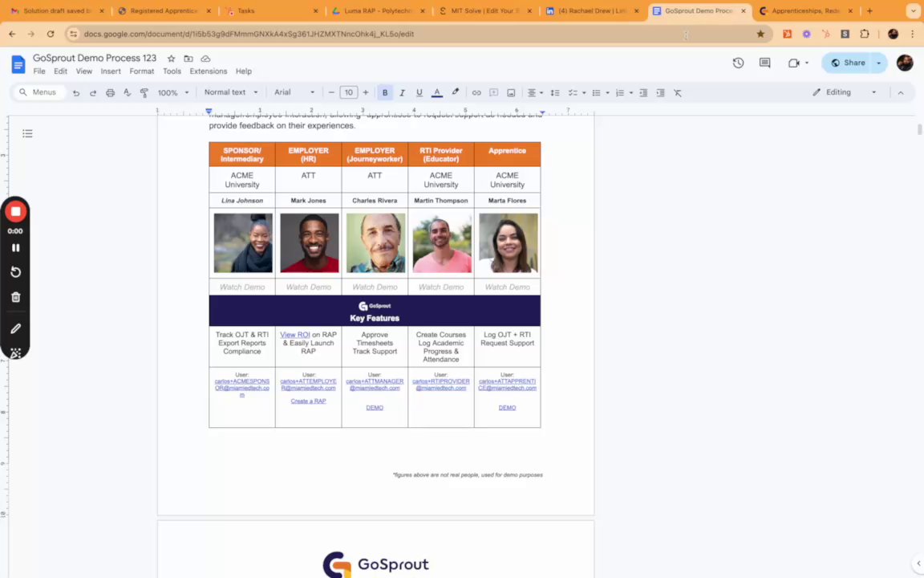
Task: Show all comments icon
Action: [765, 63]
